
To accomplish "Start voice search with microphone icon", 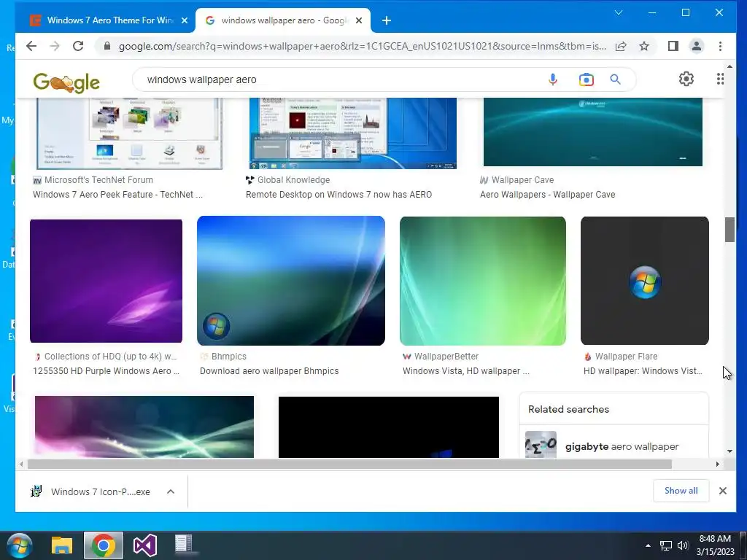I will pyautogui.click(x=553, y=79).
